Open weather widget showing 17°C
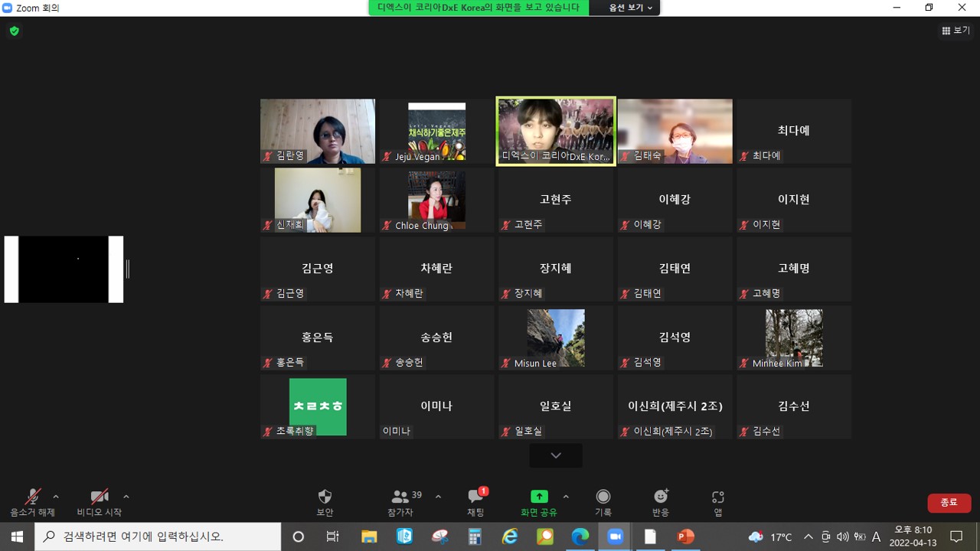The height and width of the screenshot is (551, 980). point(769,536)
